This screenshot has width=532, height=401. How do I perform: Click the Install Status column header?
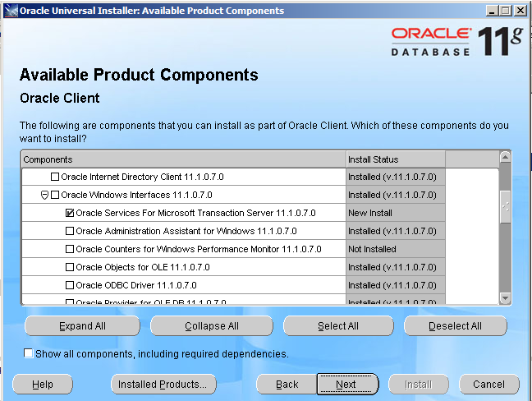point(396,159)
